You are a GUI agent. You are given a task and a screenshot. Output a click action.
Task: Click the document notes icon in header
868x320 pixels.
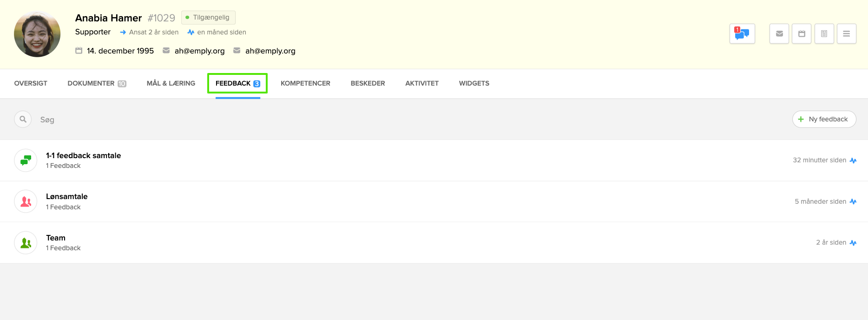[824, 33]
